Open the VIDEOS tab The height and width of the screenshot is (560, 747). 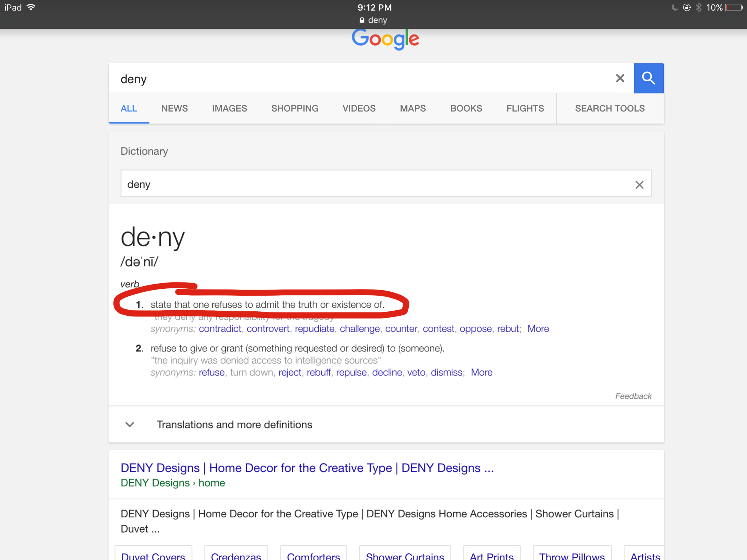(359, 108)
